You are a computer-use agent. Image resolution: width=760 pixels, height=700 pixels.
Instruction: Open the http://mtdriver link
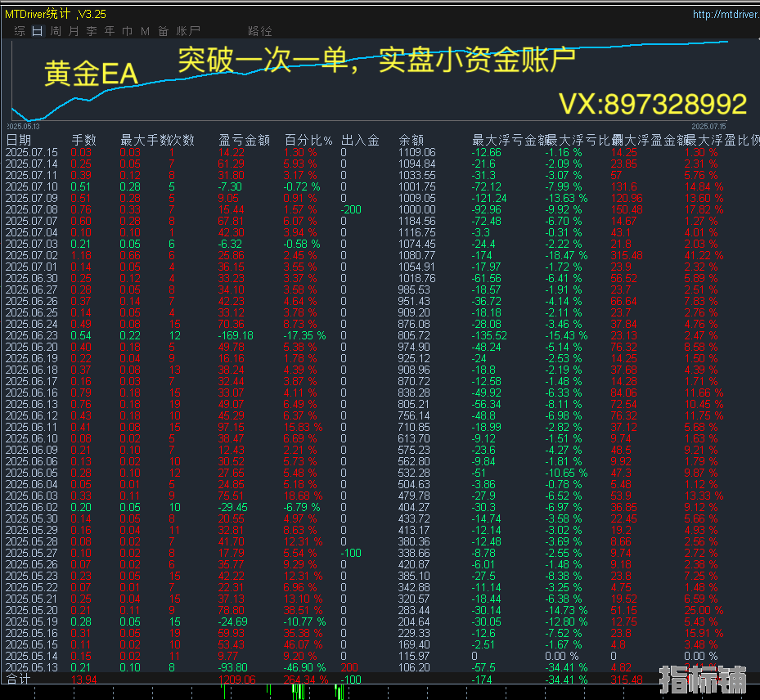[x=726, y=14]
